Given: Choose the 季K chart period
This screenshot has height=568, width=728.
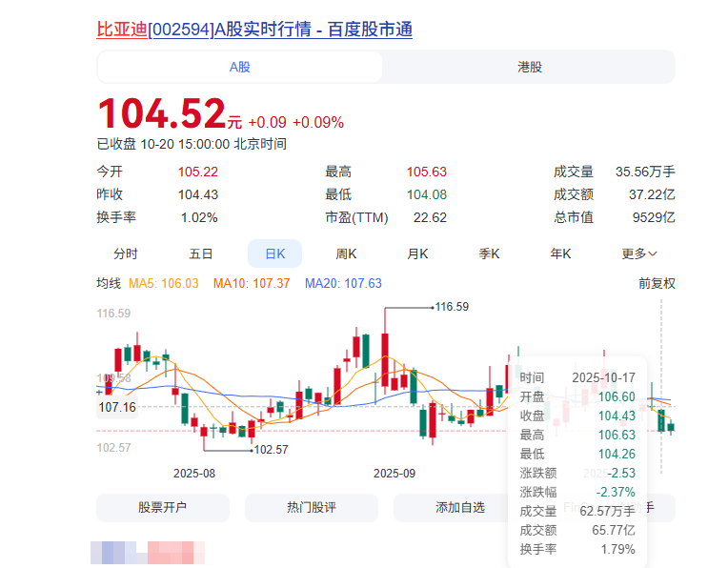Looking at the screenshot, I should point(489,254).
